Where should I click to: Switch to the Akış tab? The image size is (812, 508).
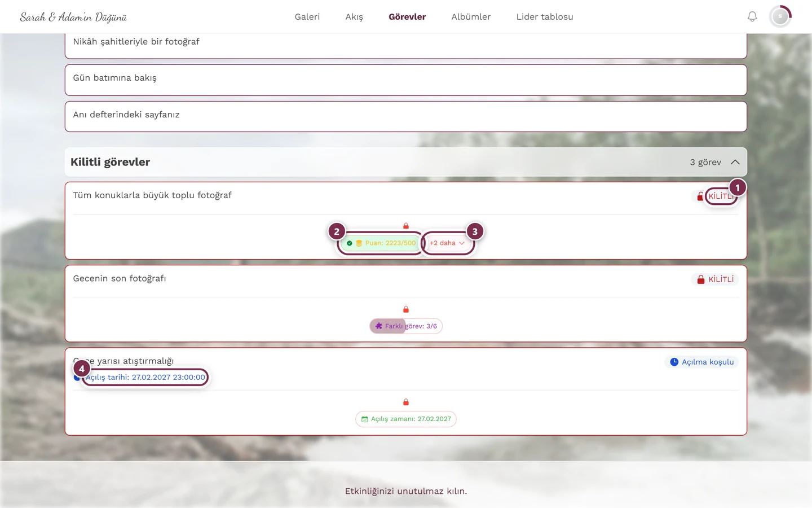tap(354, 17)
